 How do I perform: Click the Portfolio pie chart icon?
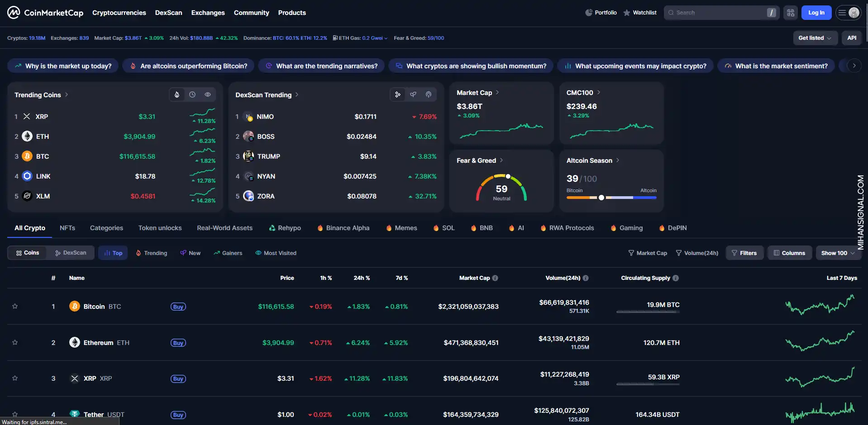pyautogui.click(x=589, y=13)
